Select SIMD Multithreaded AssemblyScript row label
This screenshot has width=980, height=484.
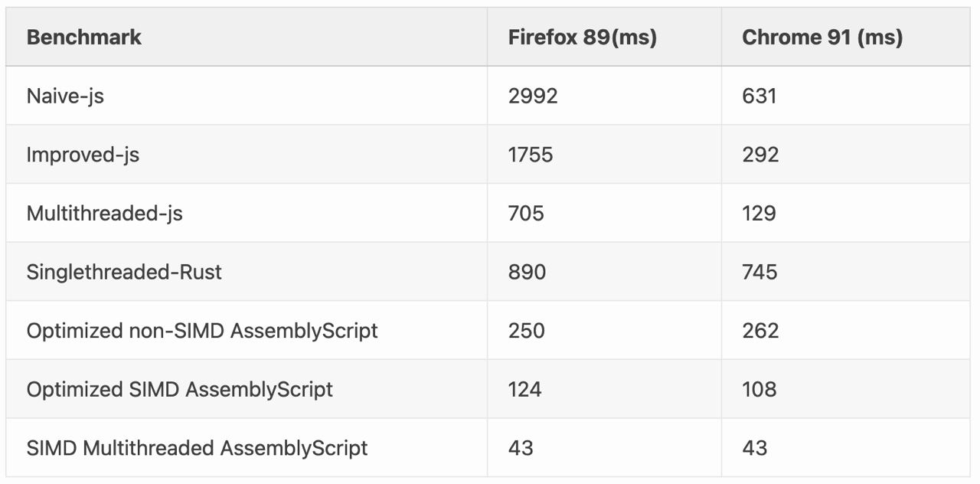click(198, 448)
